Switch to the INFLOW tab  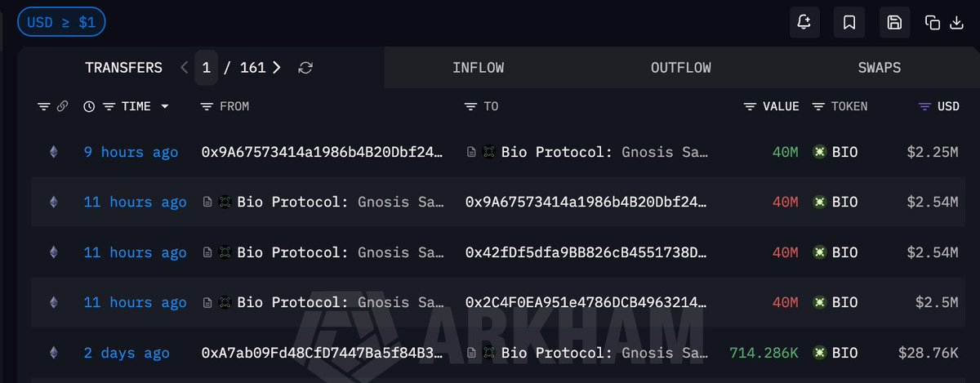pyautogui.click(x=478, y=68)
